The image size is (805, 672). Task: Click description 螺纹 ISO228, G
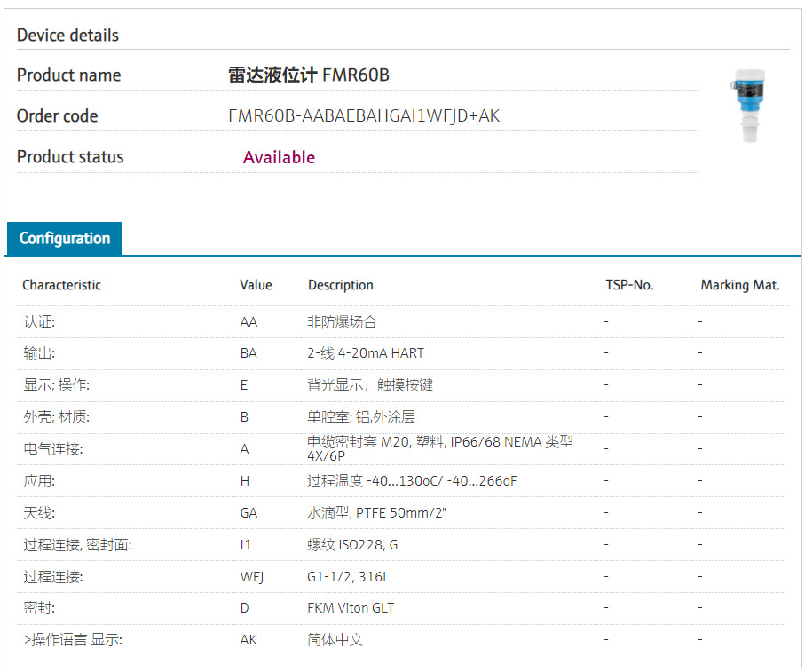click(352, 545)
